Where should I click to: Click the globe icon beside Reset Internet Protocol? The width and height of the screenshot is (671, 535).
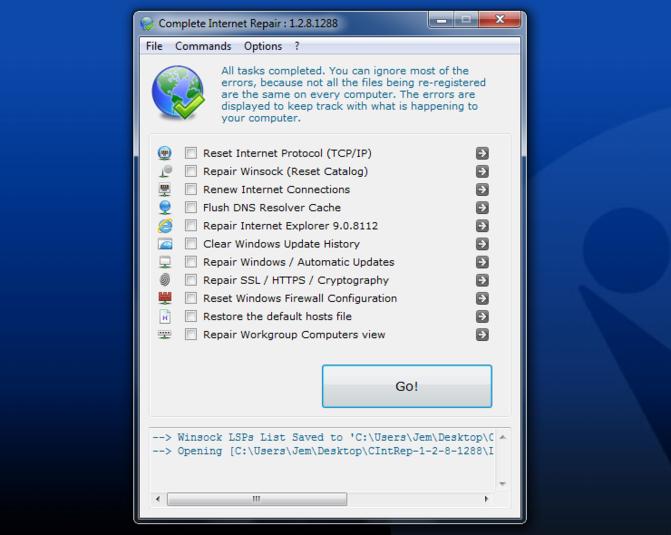(165, 153)
